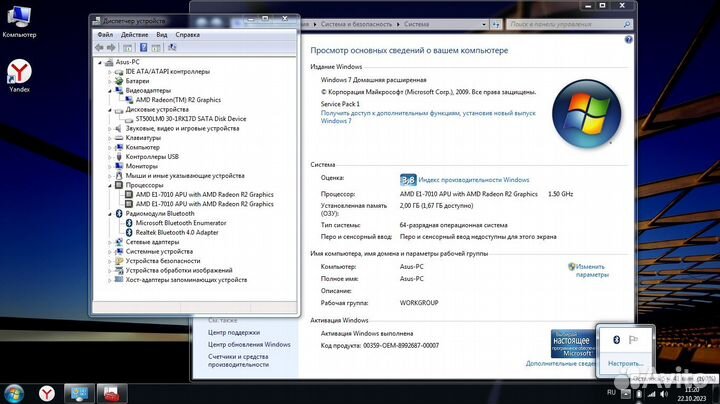Open the Windows Start button
Screen dimensions: 720x404
point(14,394)
